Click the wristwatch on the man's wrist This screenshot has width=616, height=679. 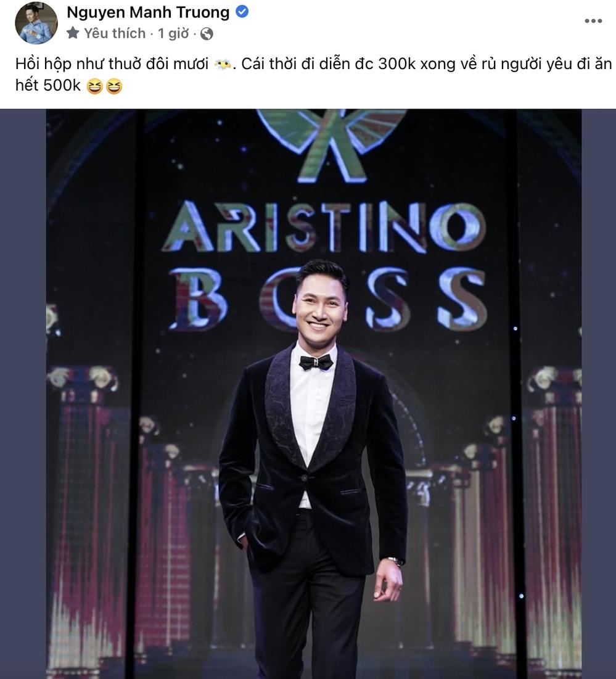(x=395, y=561)
